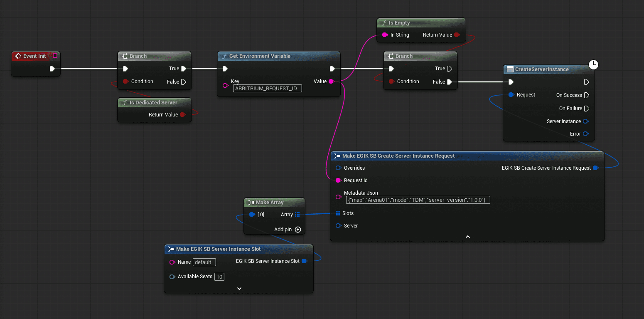This screenshot has width=644, height=319.
Task: Click the struct icon on Make EGIK Request node
Action: click(337, 156)
